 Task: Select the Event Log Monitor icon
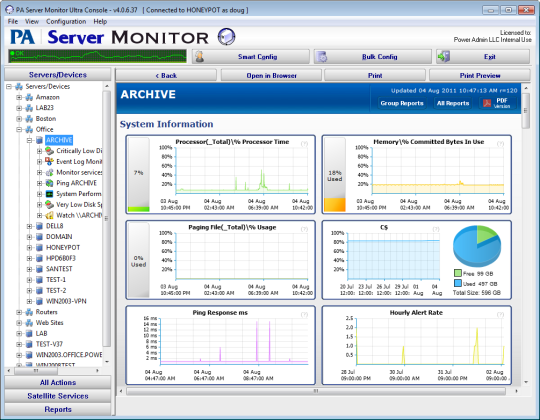(x=50, y=161)
